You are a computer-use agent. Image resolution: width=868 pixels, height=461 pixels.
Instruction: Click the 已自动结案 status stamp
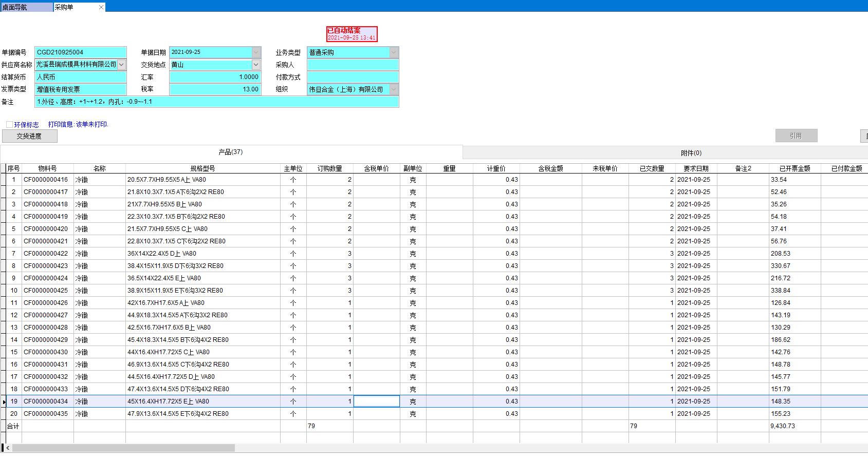(352, 34)
